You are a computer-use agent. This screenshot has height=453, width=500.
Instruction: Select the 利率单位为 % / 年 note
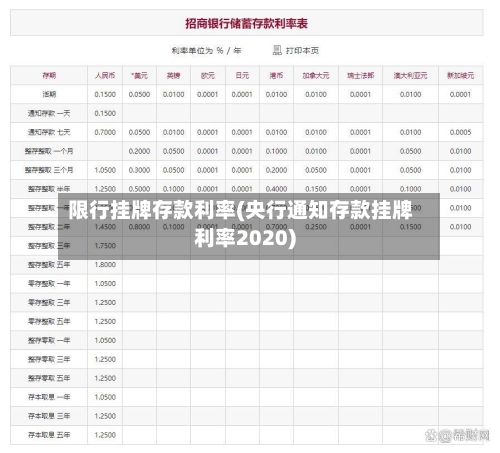pos(206,51)
